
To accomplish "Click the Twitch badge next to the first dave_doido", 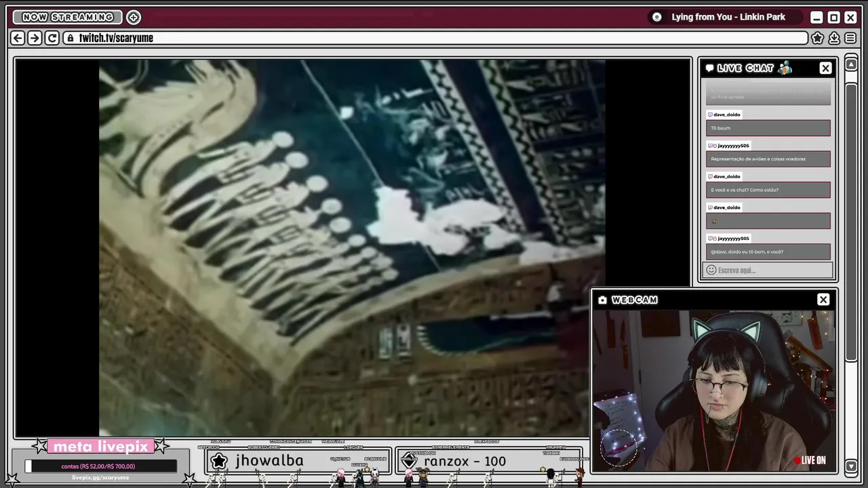I will point(710,115).
